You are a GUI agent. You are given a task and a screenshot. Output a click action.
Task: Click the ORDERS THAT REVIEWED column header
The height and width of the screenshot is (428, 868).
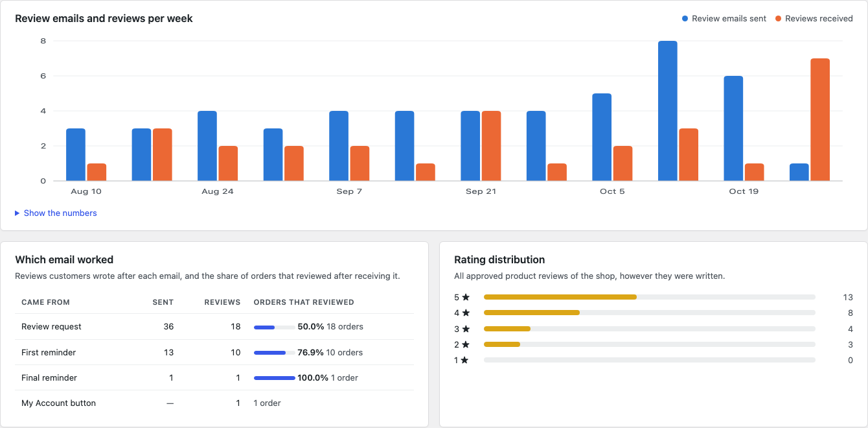(x=304, y=302)
